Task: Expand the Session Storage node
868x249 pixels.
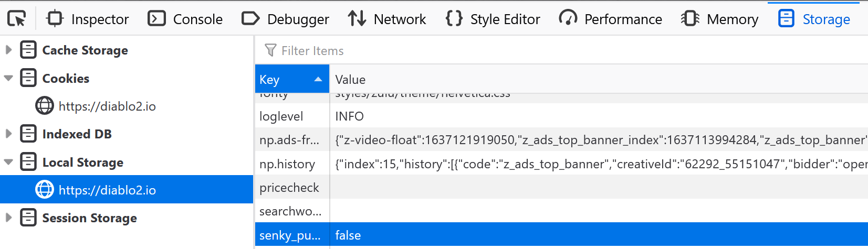Action: pyautogui.click(x=8, y=218)
